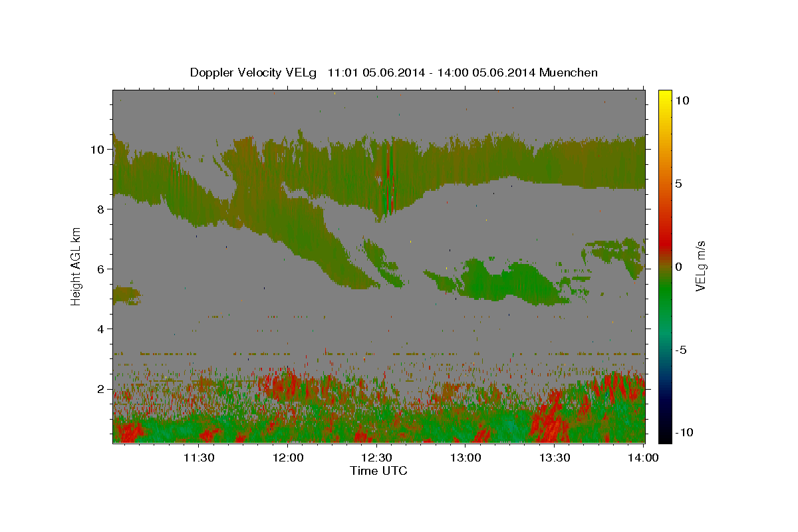The width and height of the screenshot is (798, 532).
Task: Click the 'Time UTC' axis label
Action: (x=378, y=471)
